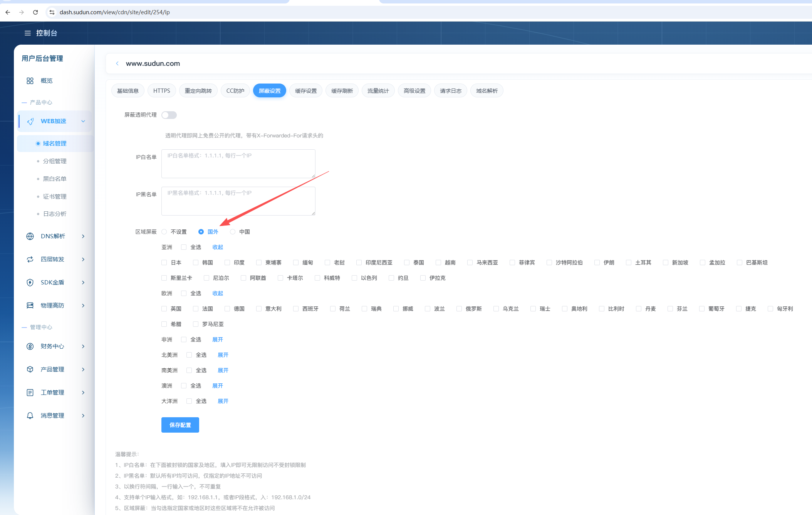Open 日志分析 in the sidebar
Viewport: 812px width, 515px height.
(x=55, y=214)
